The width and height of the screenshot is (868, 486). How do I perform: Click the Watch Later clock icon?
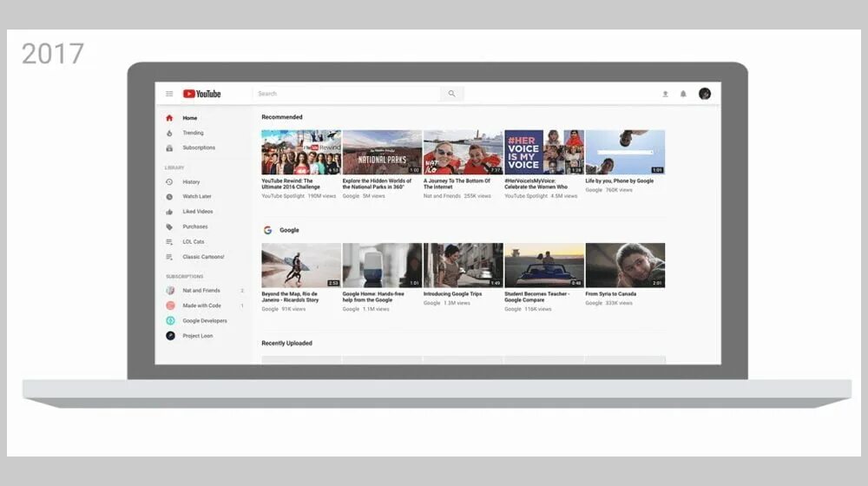tap(169, 196)
